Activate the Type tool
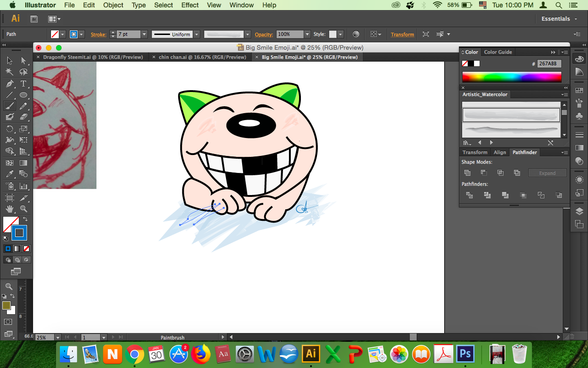 (x=23, y=84)
